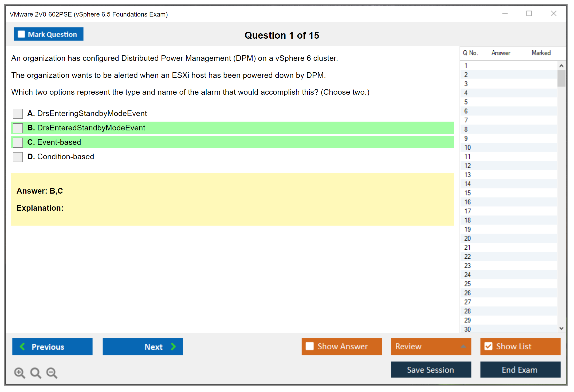The height and width of the screenshot is (392, 574).
Task: Click the question list scrollbar thumb
Action: 561,78
